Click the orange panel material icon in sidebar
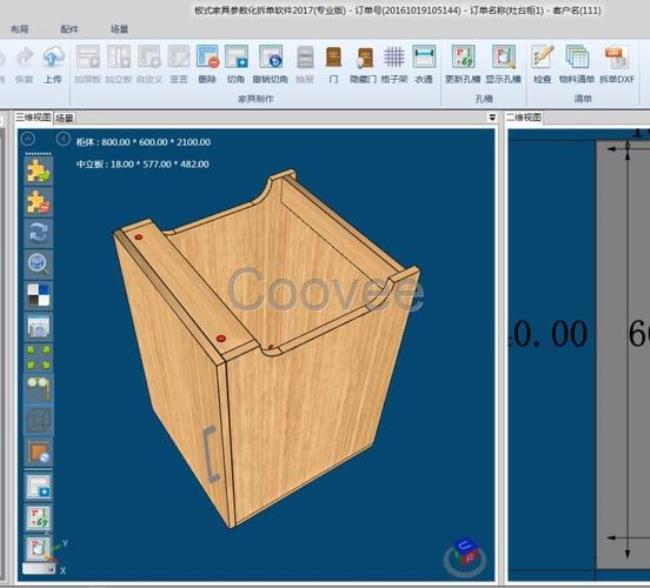Image resolution: width=650 pixels, height=588 pixels. coord(39,452)
